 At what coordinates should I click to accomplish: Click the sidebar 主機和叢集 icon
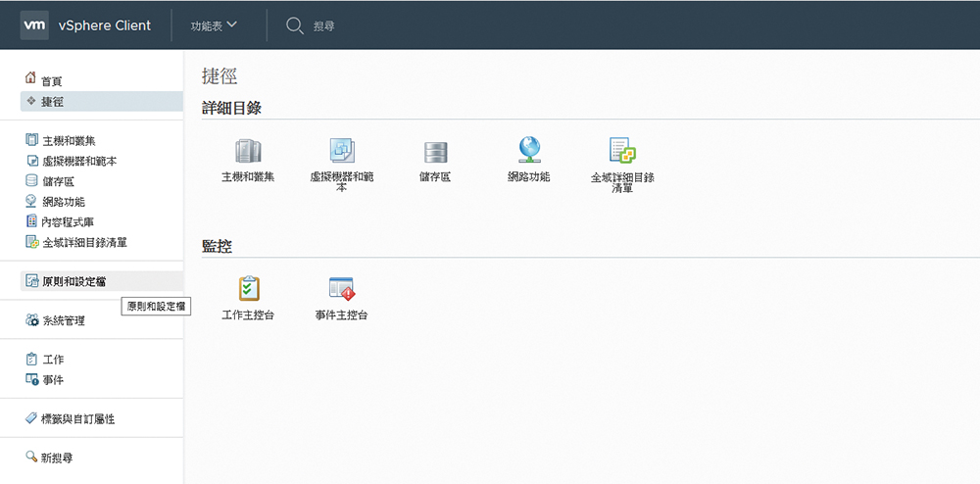click(x=31, y=140)
